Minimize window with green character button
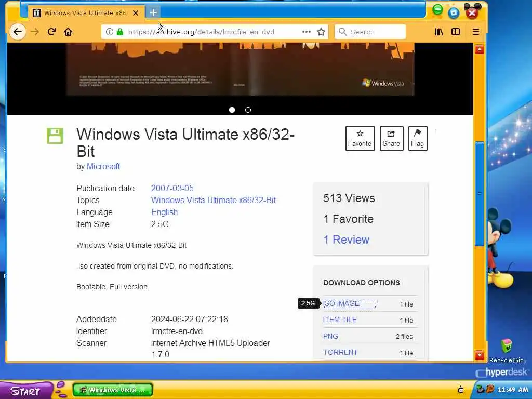The height and width of the screenshot is (399, 532). (437, 10)
